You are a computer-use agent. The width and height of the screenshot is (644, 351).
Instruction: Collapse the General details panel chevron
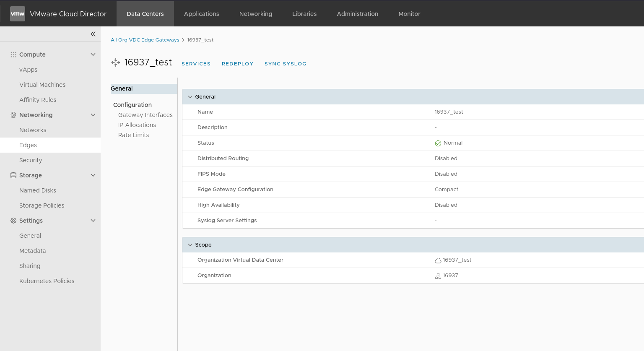coord(190,97)
